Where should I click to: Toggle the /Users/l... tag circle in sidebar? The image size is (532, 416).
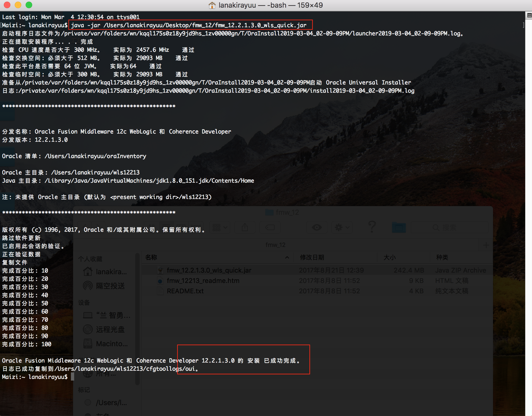tap(88, 402)
